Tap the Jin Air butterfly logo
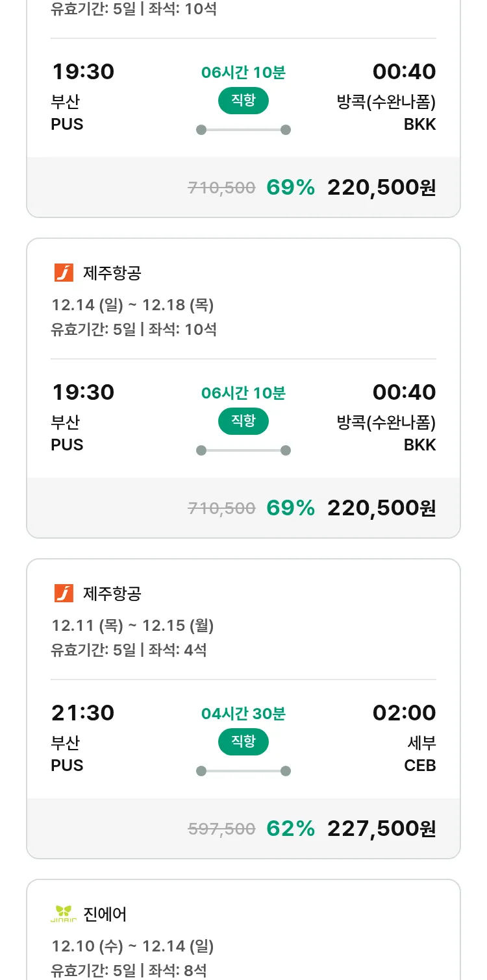The image size is (487, 980). coord(64,914)
